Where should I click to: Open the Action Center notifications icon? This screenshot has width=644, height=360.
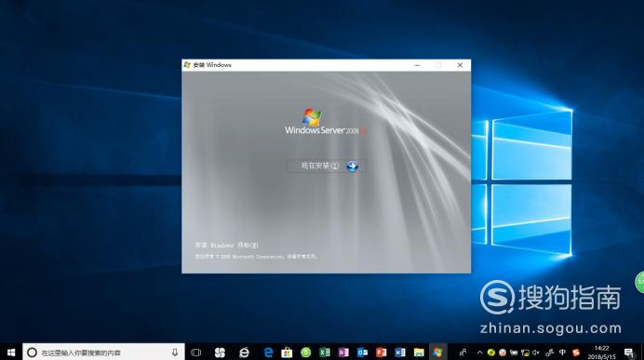[x=629, y=353]
